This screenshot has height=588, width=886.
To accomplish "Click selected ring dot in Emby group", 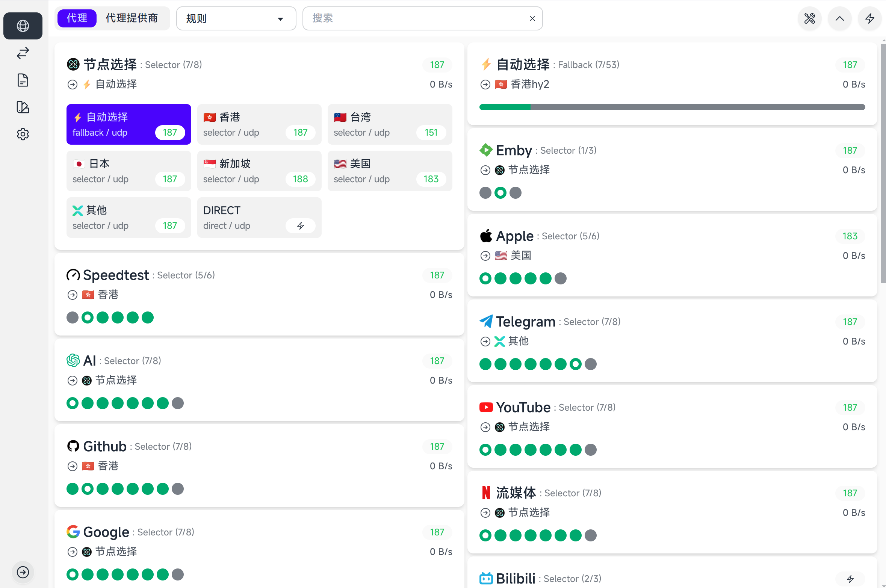I will point(500,193).
